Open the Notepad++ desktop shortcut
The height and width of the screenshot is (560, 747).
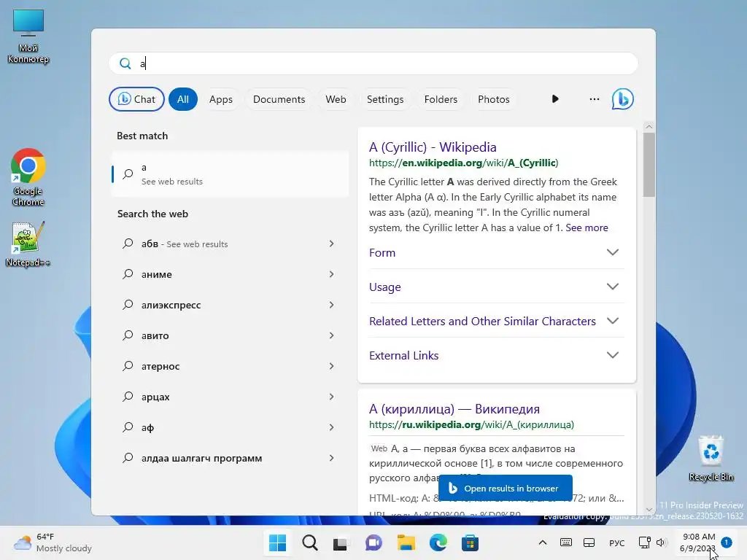point(28,244)
